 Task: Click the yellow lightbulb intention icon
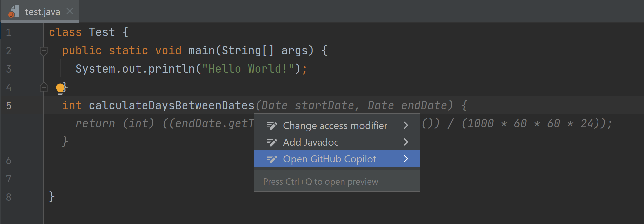60,89
